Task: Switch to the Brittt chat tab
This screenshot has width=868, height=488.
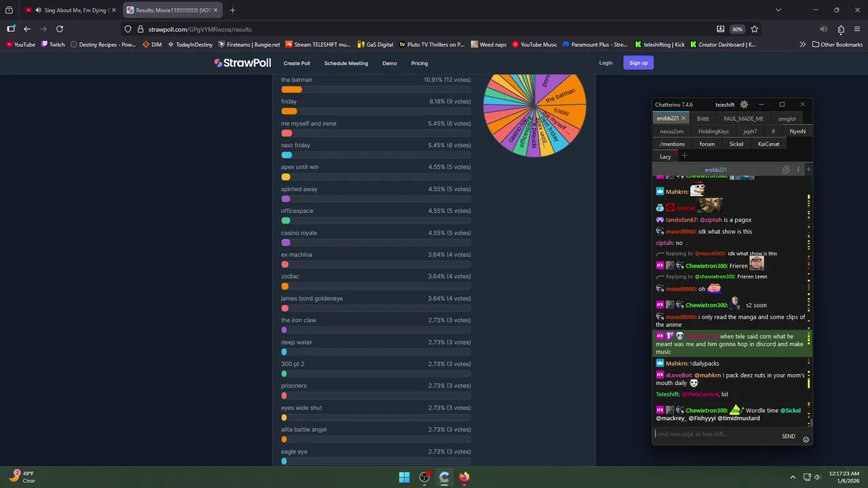Action: tap(703, 119)
